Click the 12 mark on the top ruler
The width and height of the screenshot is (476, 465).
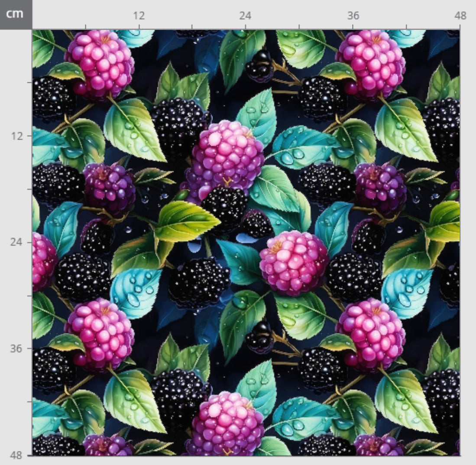coord(139,16)
